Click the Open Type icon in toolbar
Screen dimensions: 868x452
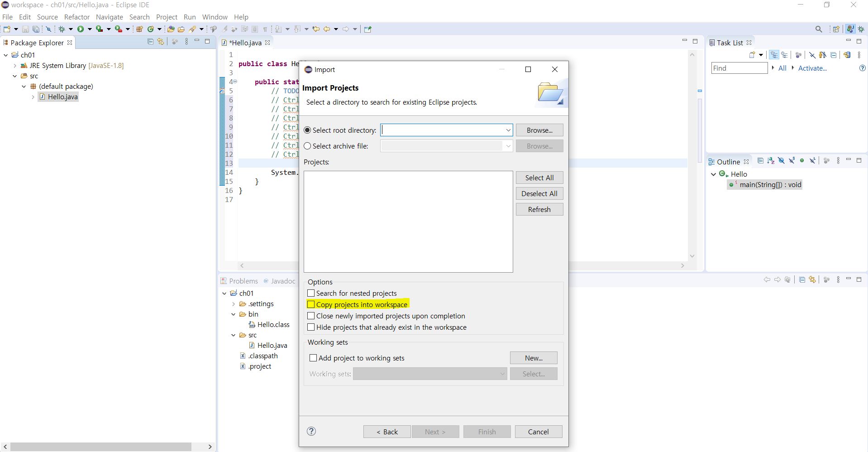[x=171, y=29]
